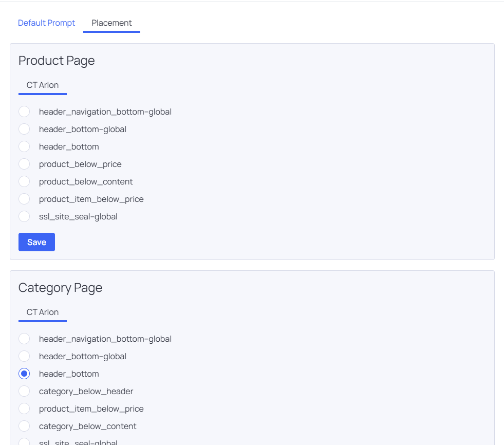
Task: Choose product_item_below_price in Category Page section
Action: 24,409
